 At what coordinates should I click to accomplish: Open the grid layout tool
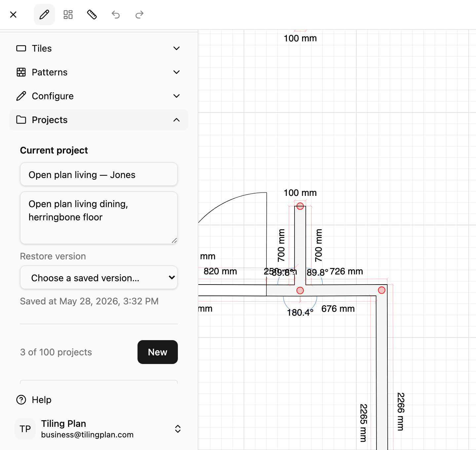click(x=68, y=15)
